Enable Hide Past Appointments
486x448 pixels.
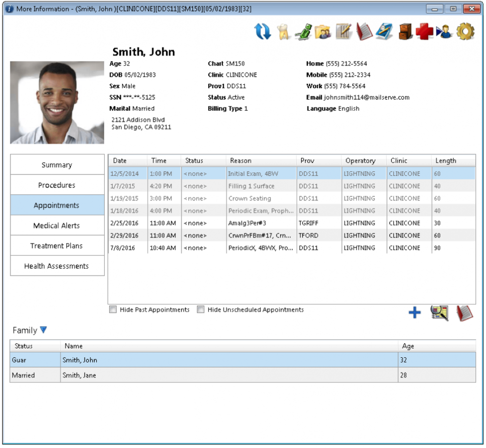pos(113,310)
